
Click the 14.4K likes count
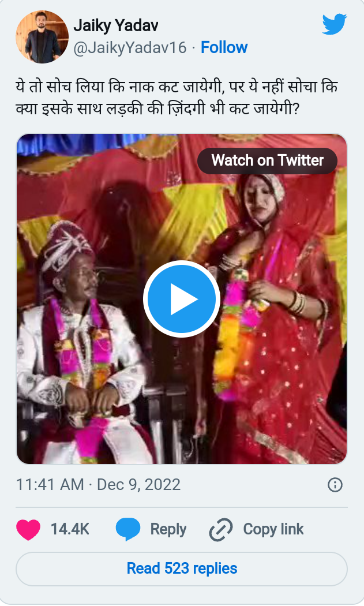click(x=70, y=529)
